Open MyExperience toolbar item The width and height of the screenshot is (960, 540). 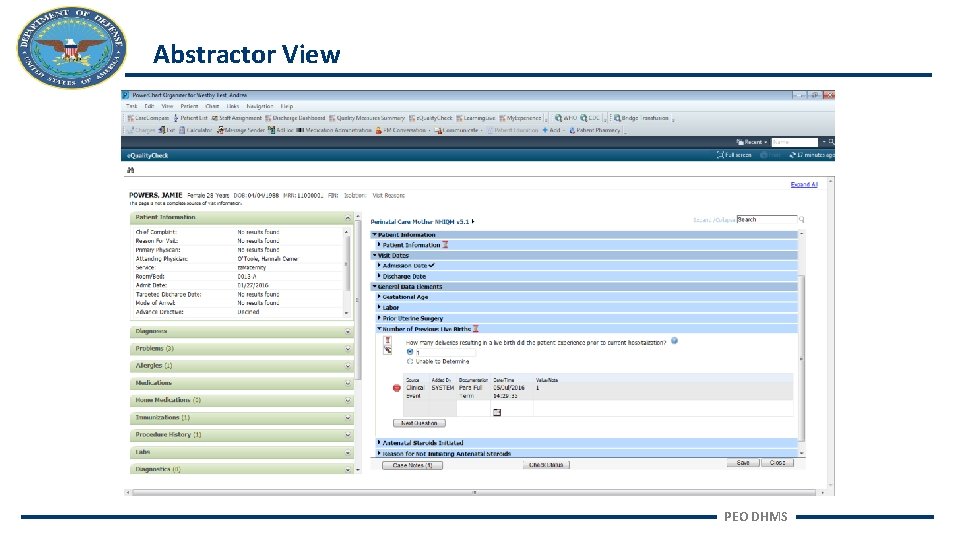click(x=520, y=118)
